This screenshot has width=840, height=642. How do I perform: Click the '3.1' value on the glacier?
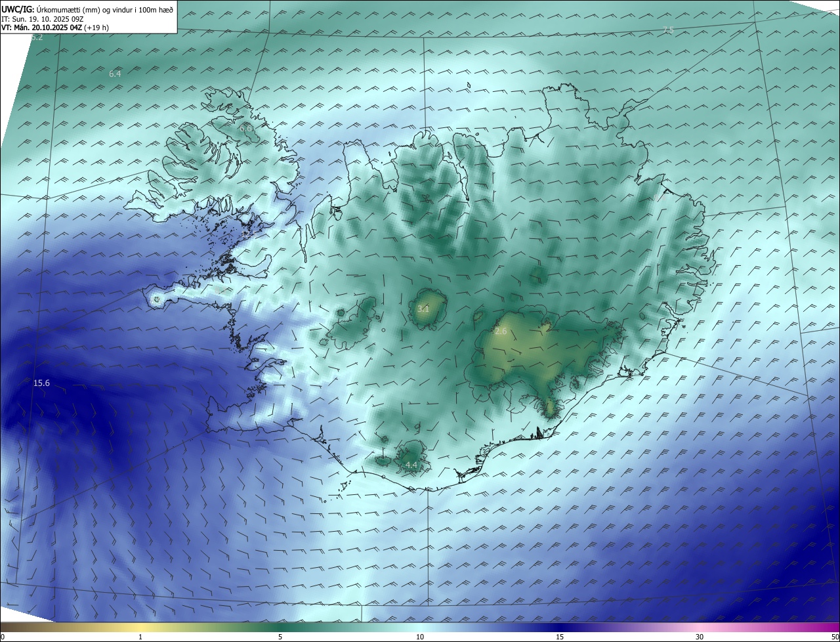(x=423, y=309)
